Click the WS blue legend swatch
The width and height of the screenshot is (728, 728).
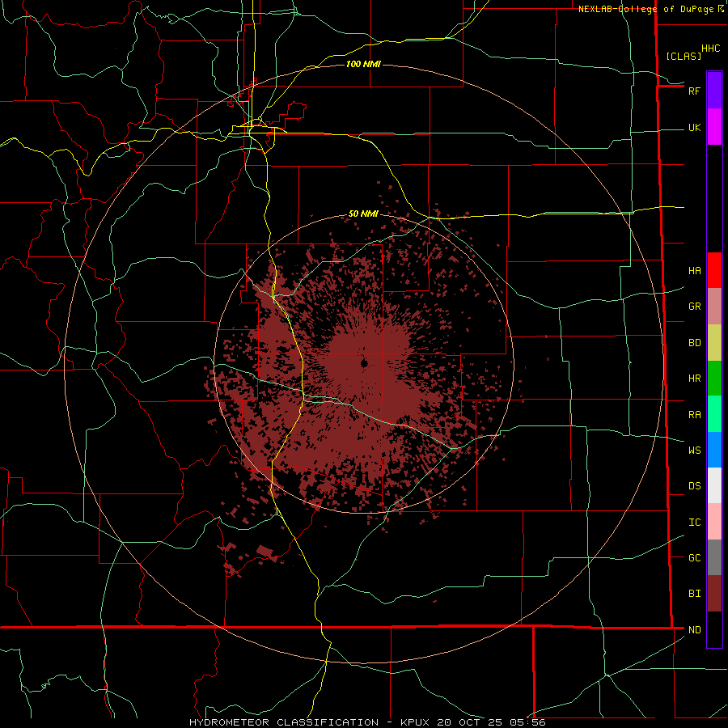[x=714, y=450]
